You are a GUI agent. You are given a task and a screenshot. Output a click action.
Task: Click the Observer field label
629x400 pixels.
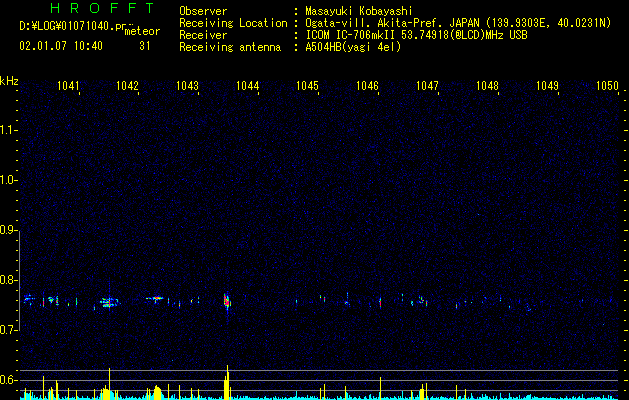coord(203,11)
